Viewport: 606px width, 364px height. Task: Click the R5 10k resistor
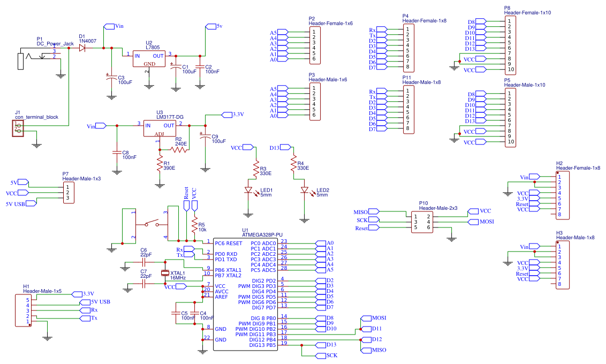coord(194,224)
